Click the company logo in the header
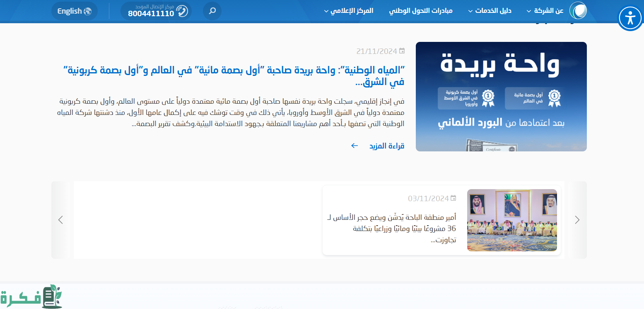Screen dimensions: 644x309 click(x=578, y=11)
